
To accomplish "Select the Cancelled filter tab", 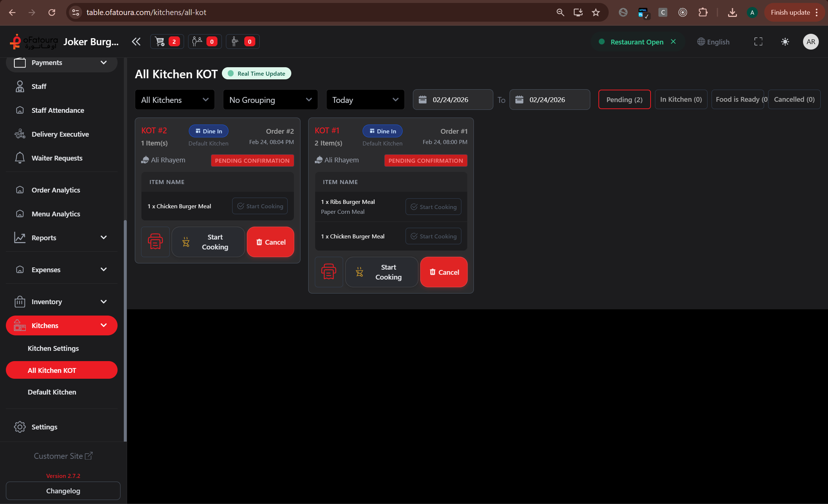I will tap(794, 99).
